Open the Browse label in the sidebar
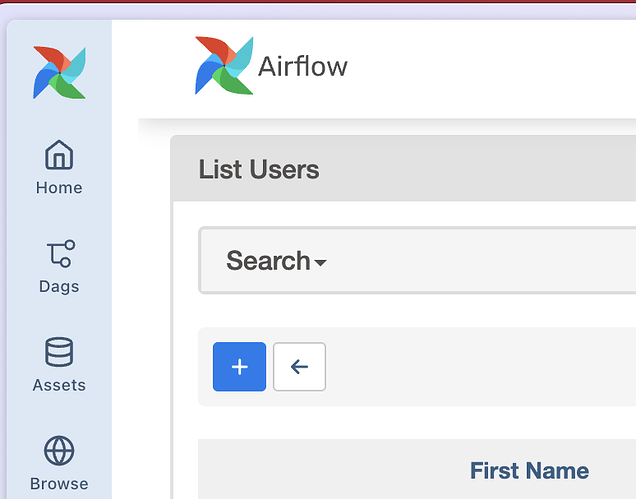The width and height of the screenshot is (636, 499). pyautogui.click(x=59, y=484)
